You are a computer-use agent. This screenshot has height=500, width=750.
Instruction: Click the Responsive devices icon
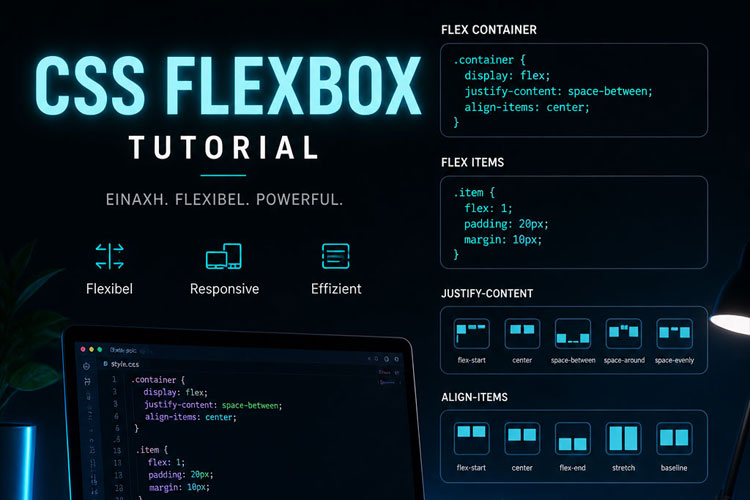[x=224, y=256]
